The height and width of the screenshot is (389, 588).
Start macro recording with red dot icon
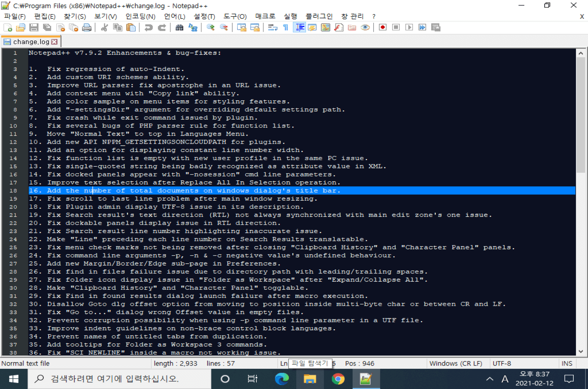(383, 28)
